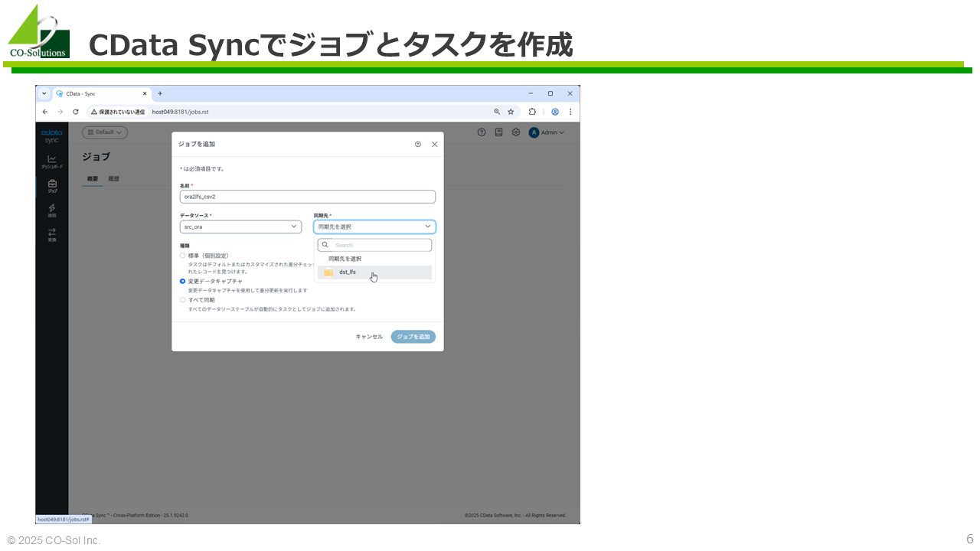Click the 変更データキャプチャを使用して差分更新を実行します description

247,291
